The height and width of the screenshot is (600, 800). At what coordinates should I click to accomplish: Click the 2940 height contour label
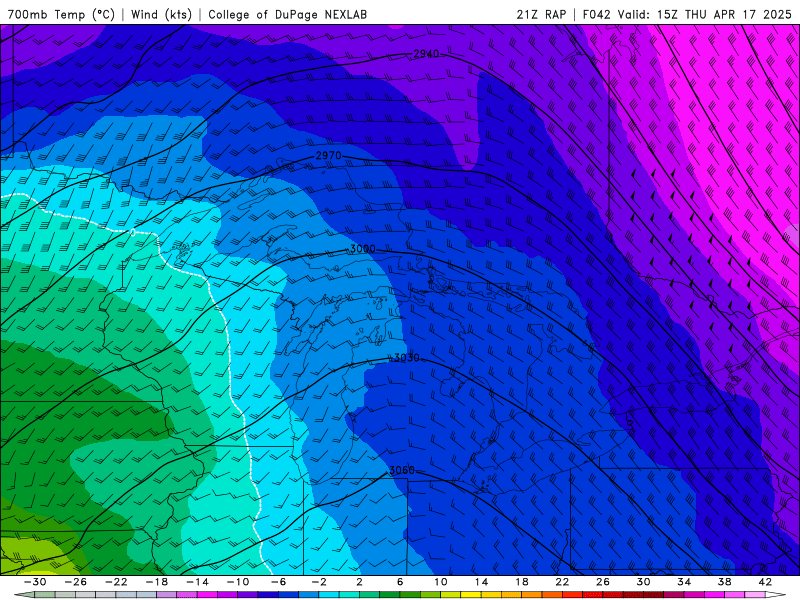[426, 54]
